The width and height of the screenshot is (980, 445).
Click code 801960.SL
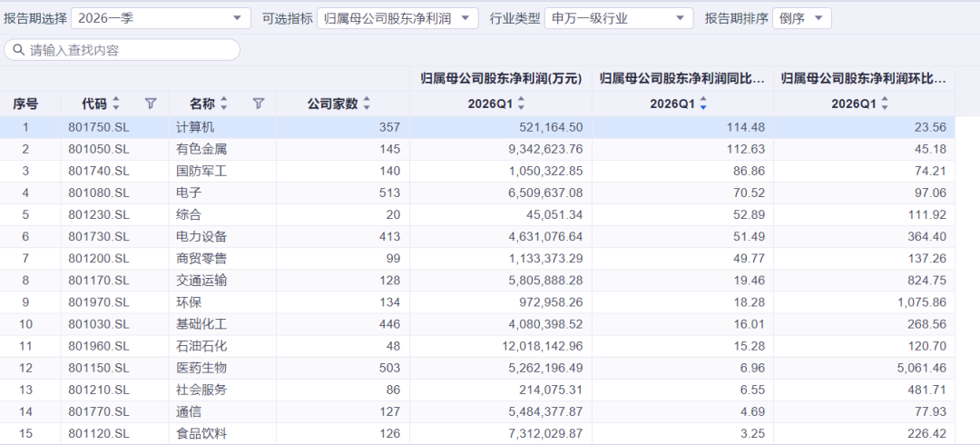coord(99,347)
